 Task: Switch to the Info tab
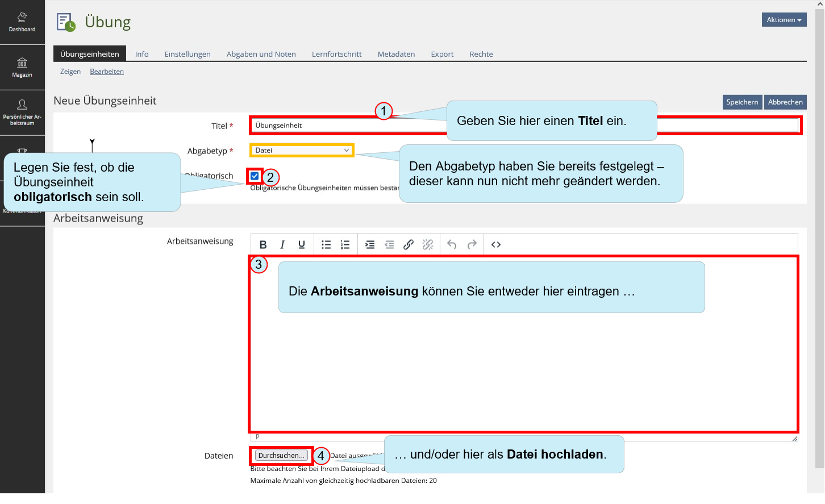pos(142,54)
